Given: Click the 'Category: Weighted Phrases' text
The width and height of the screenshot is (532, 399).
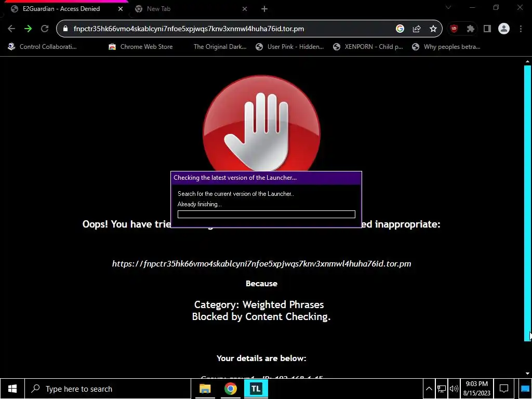Looking at the screenshot, I should [259, 304].
